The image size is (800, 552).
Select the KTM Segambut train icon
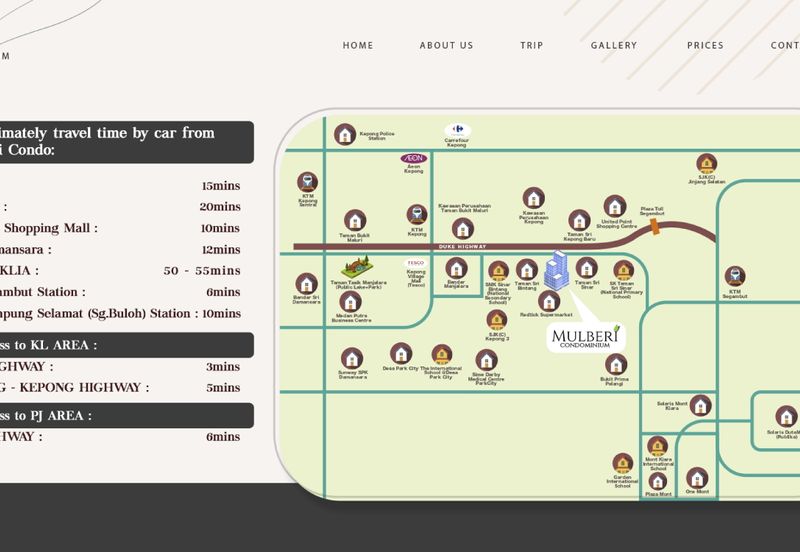[x=735, y=276]
